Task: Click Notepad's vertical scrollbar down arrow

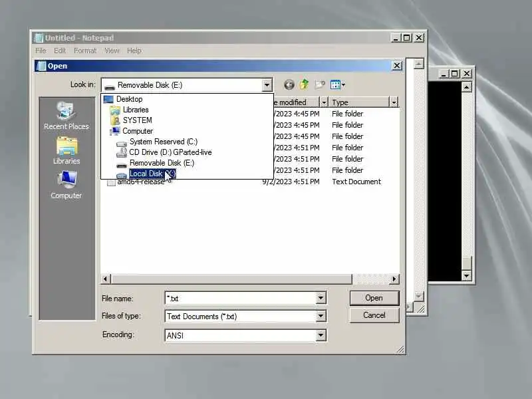Action: (419, 296)
